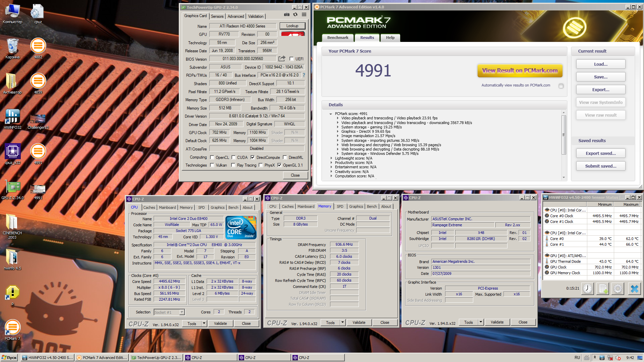Open the CINEBENCH 2003 folder
Viewport: 644px width, 362px height.
[x=12, y=227]
